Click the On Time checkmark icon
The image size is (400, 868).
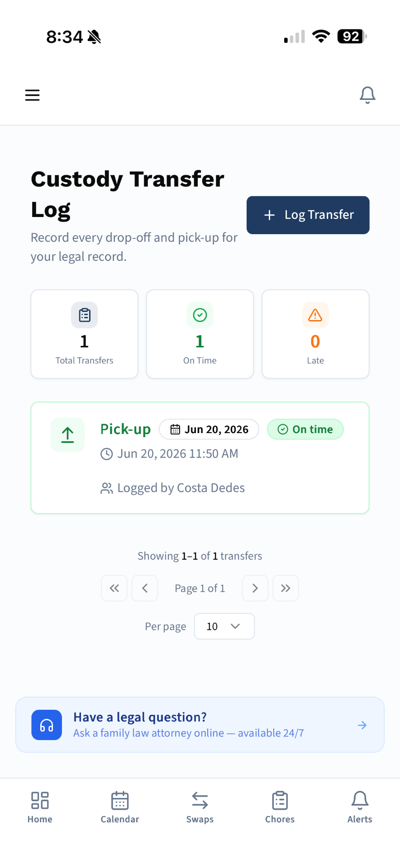200,315
